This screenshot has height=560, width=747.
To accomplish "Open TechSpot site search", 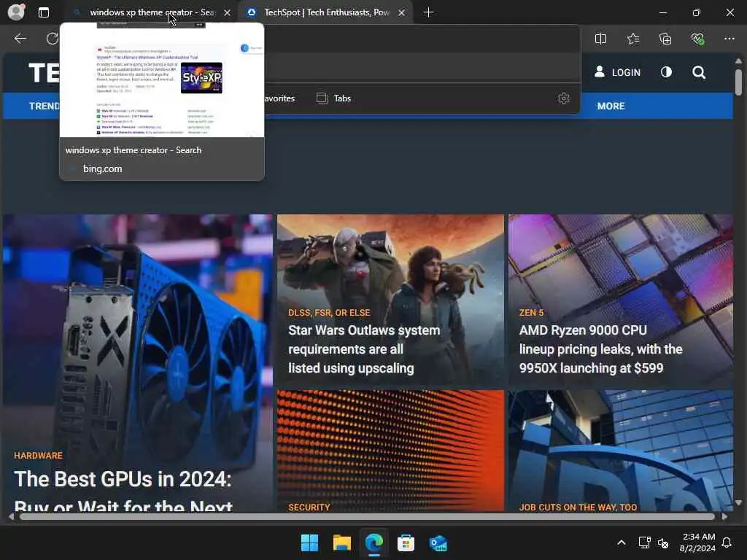I will click(x=699, y=72).
